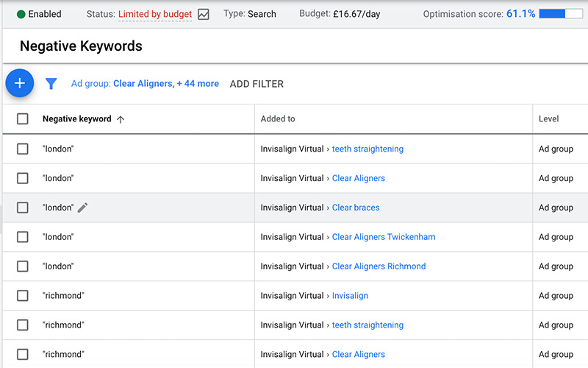Open the Clear braces ad group link
The image size is (588, 368).
click(356, 208)
